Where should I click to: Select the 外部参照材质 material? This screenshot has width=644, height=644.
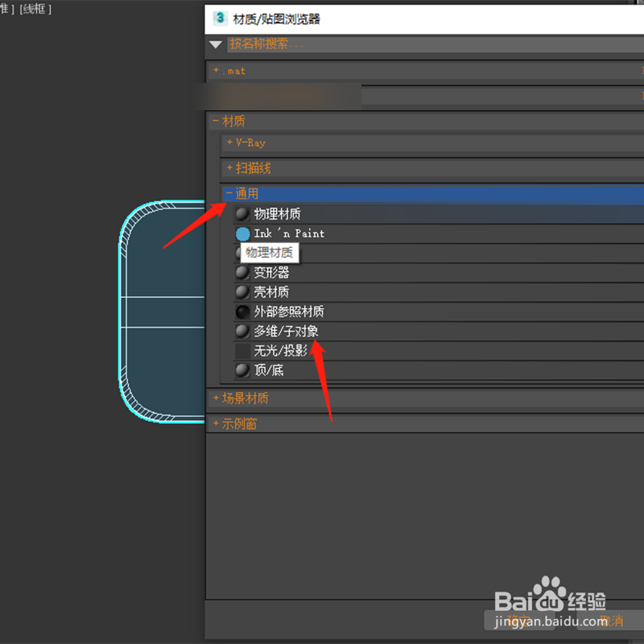pos(439,312)
